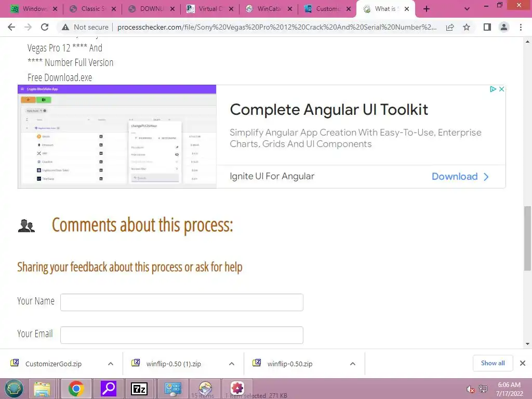
Task: Expand options for winflip-0.50.zip download
Action: (x=353, y=364)
